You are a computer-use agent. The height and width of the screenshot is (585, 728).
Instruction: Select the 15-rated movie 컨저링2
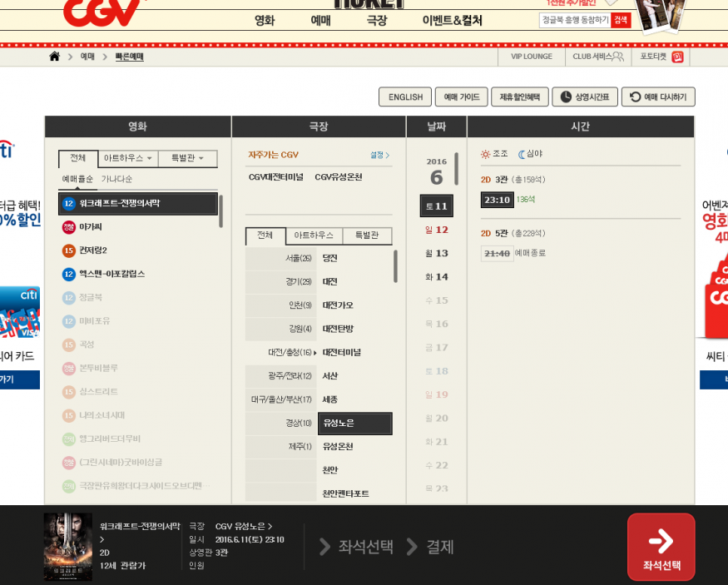[93, 250]
